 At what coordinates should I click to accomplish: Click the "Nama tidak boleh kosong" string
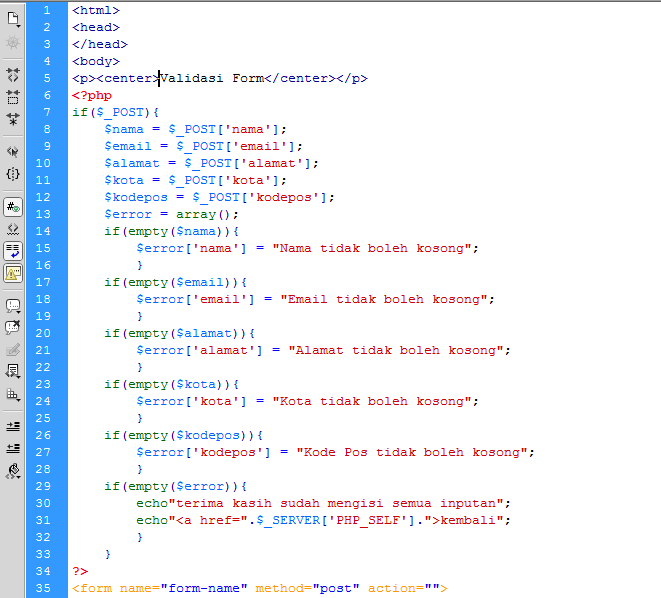[371, 248]
